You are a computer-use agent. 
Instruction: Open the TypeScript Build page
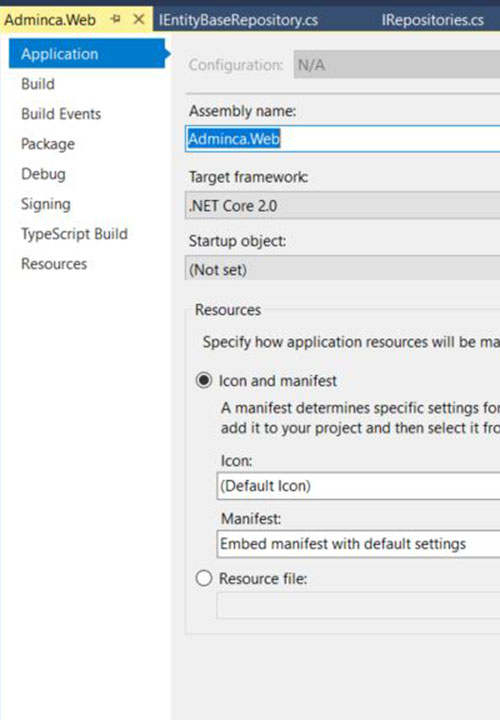coord(74,234)
